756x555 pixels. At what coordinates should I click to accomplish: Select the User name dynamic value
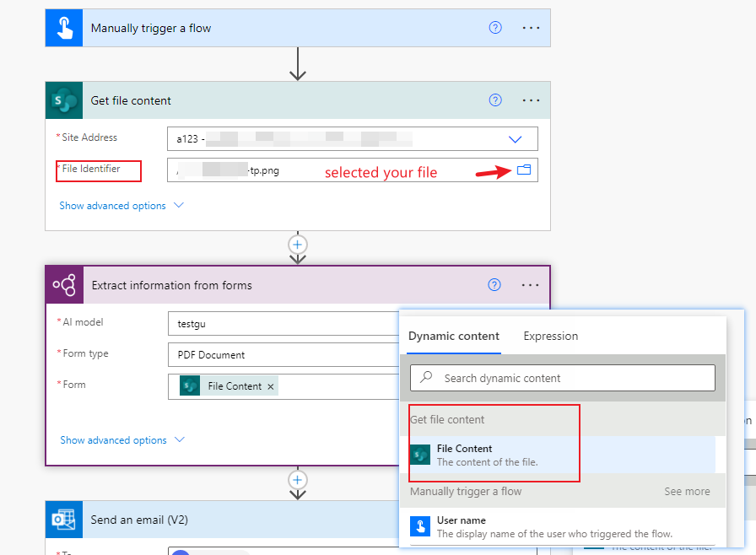coord(562,526)
